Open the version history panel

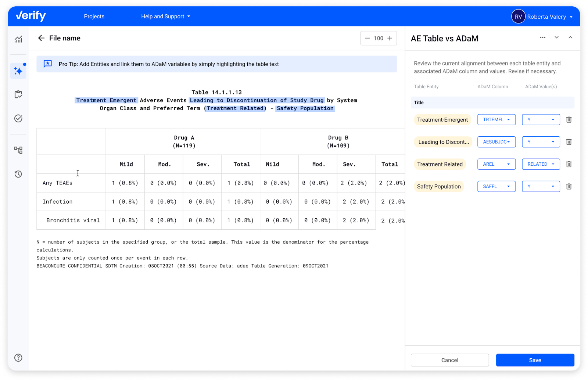pos(18,174)
